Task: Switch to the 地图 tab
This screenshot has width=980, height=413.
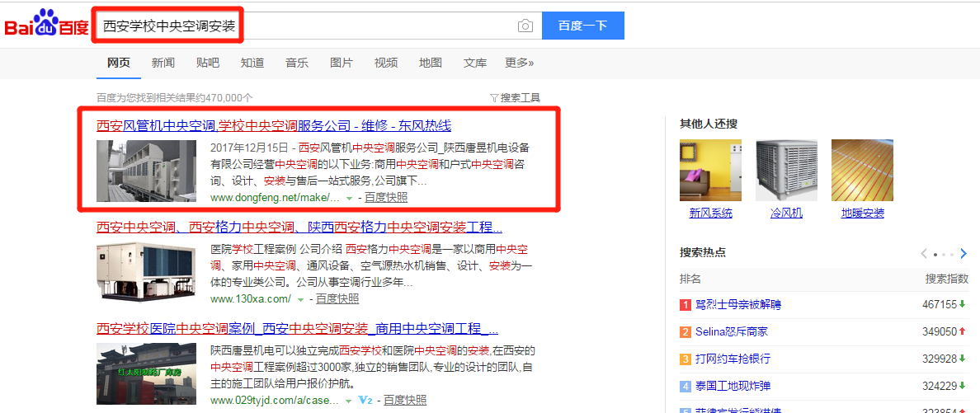Action: [x=431, y=63]
